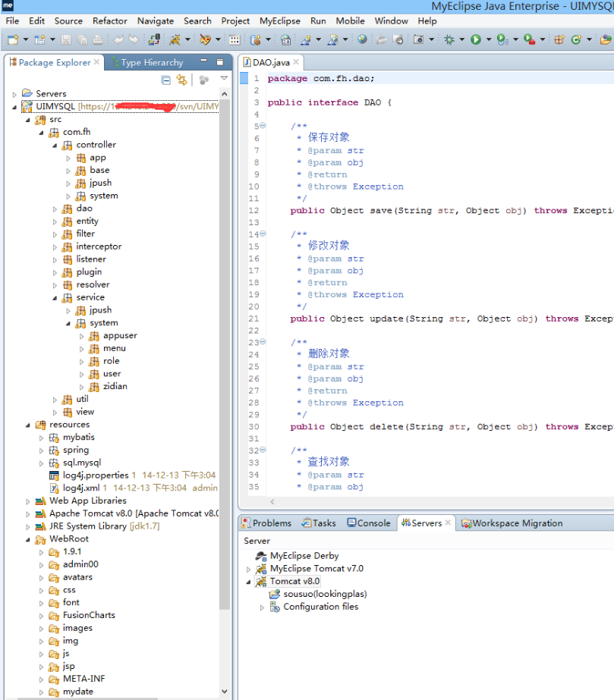Open the camera capture dropdown arrow

[431, 39]
